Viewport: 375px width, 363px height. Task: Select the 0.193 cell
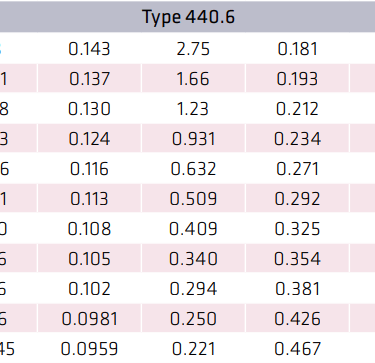tap(297, 79)
